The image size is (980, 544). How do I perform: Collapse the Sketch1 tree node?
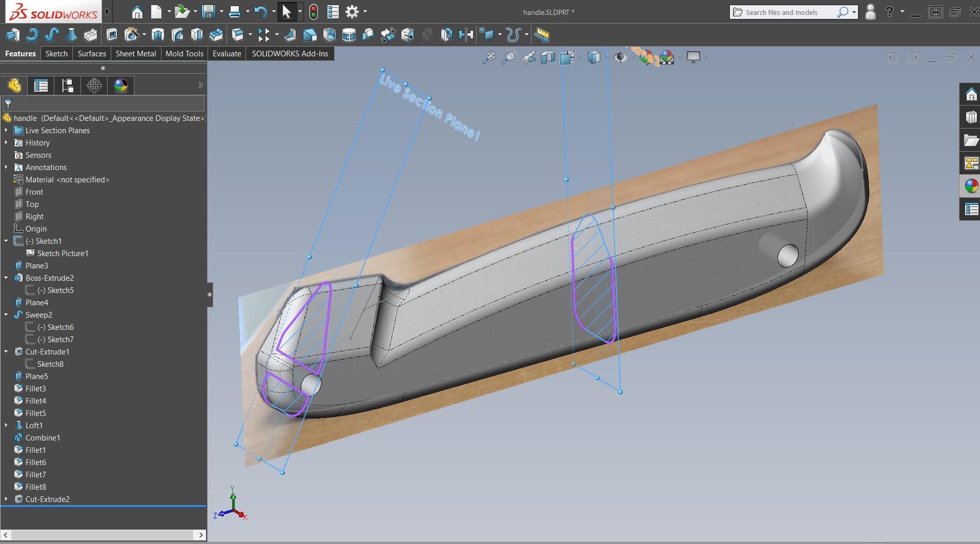pos(6,241)
